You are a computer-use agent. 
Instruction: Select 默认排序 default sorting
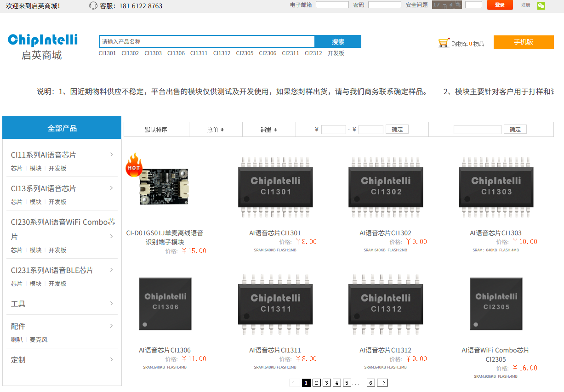pyautogui.click(x=156, y=130)
